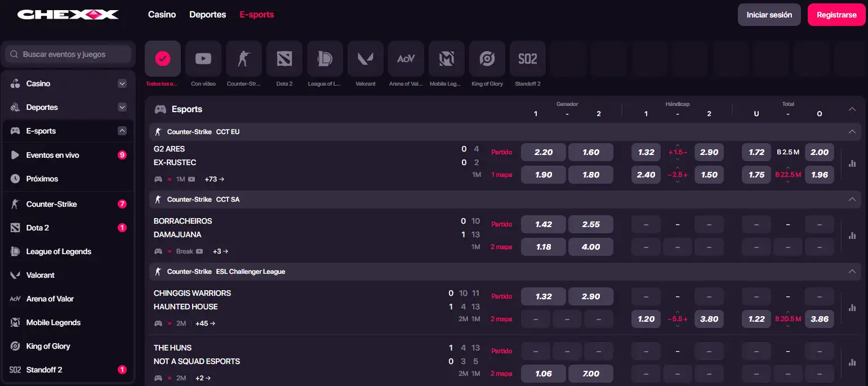Viewport: 868px width, 386px height.
Task: Collapse the ESL Challenger League group
Action: (x=852, y=271)
